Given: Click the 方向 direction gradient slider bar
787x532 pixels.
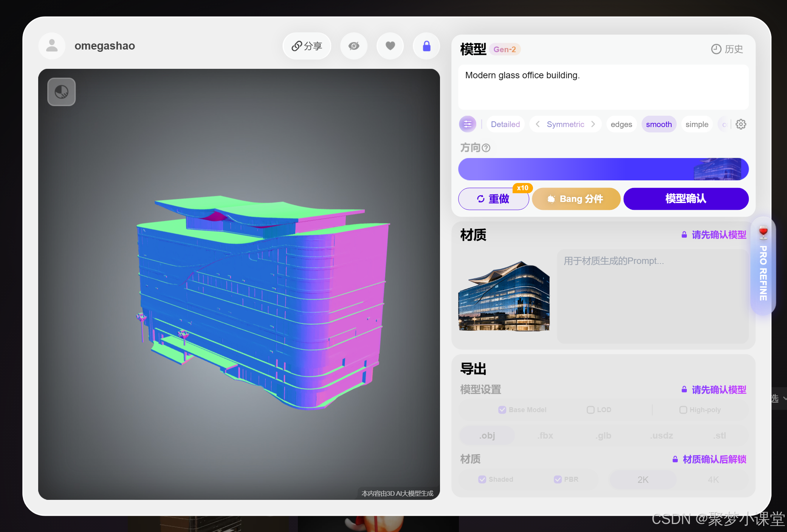Looking at the screenshot, I should (x=603, y=169).
